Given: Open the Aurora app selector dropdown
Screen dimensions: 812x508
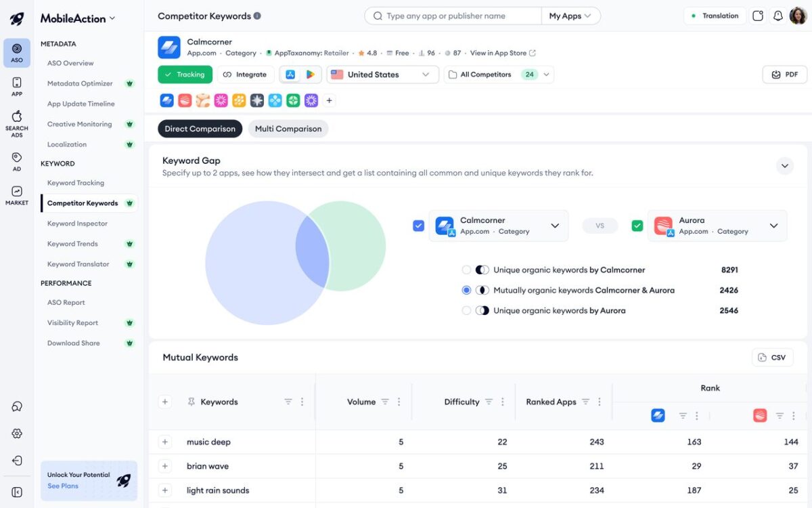Looking at the screenshot, I should (717, 226).
